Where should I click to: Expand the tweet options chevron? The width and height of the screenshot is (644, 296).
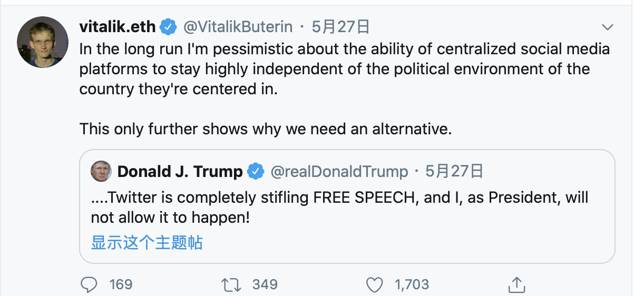tap(608, 27)
